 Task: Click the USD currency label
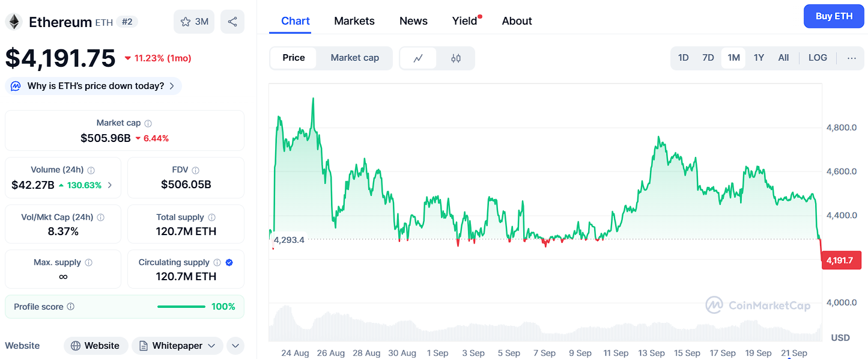point(840,338)
